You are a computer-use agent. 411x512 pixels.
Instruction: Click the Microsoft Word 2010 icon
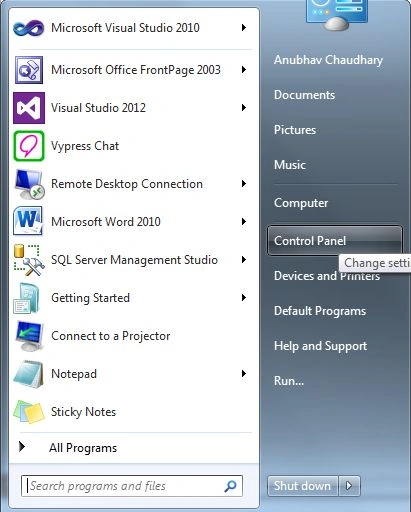coord(28,221)
